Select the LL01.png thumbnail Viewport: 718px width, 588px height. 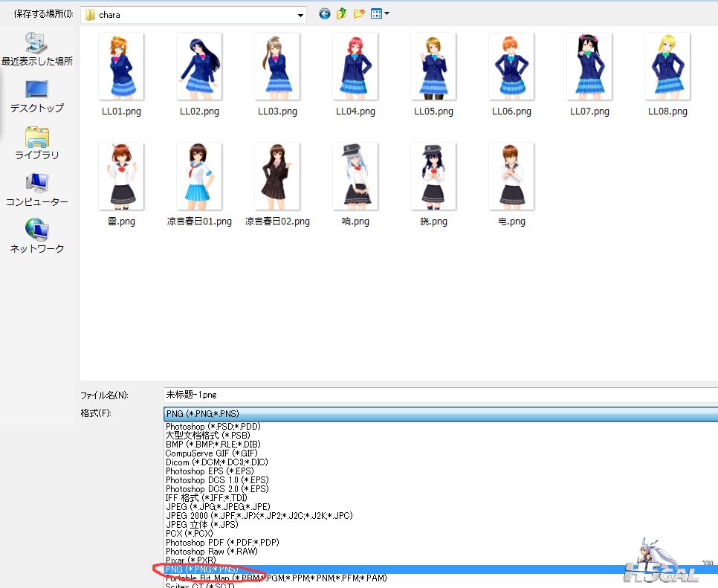coord(121,66)
